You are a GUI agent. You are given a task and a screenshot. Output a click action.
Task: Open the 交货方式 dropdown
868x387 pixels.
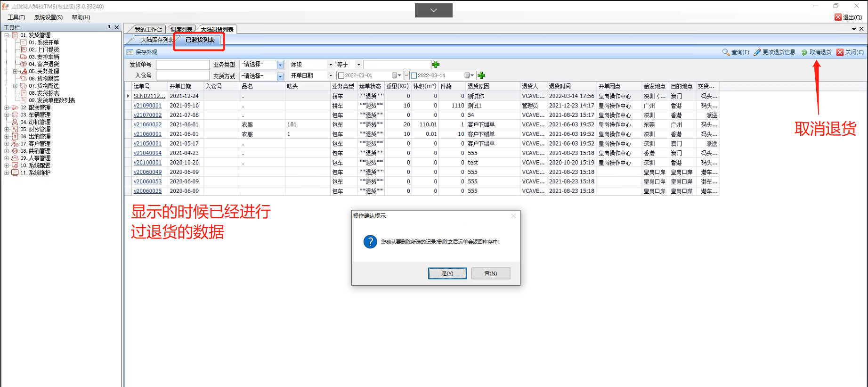click(x=280, y=76)
